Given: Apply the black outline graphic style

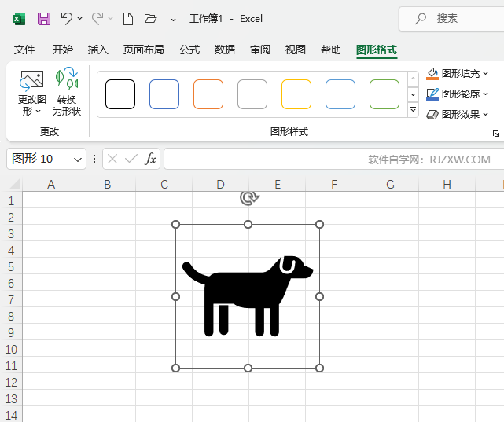Looking at the screenshot, I should click(x=120, y=94).
